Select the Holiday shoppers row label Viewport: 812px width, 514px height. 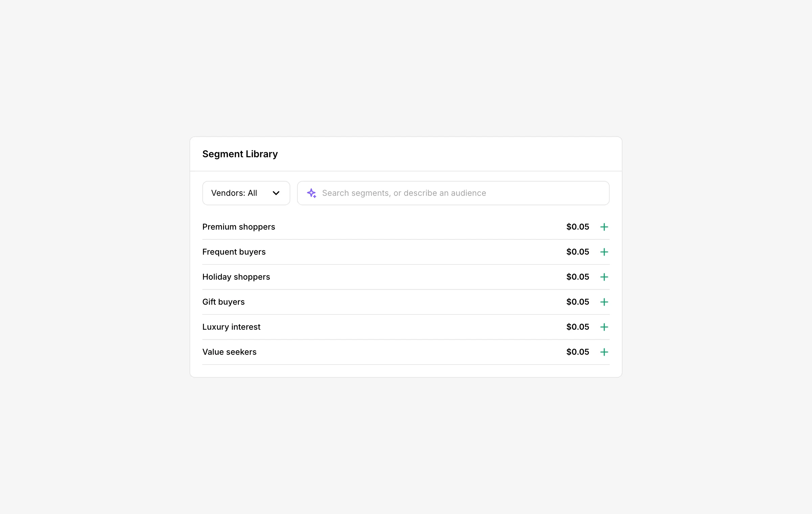[236, 277]
